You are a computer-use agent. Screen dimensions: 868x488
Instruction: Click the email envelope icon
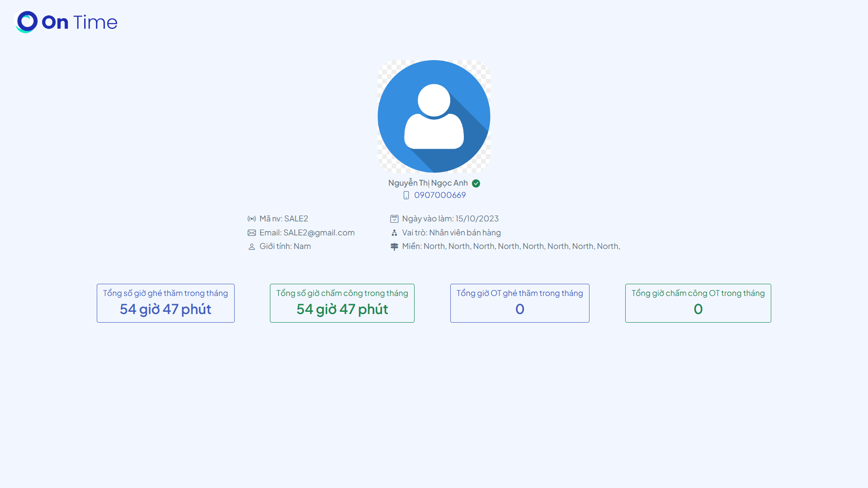tap(252, 233)
